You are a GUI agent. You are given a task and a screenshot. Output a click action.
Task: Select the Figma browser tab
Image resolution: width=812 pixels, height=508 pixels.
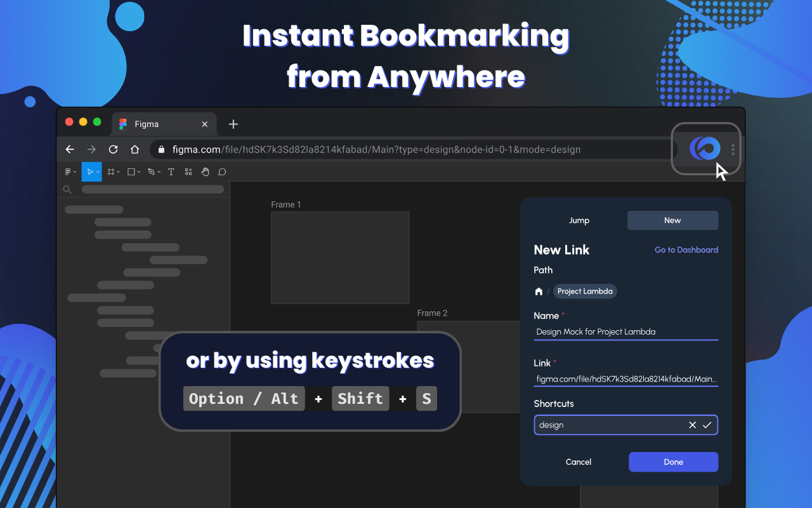pos(164,124)
